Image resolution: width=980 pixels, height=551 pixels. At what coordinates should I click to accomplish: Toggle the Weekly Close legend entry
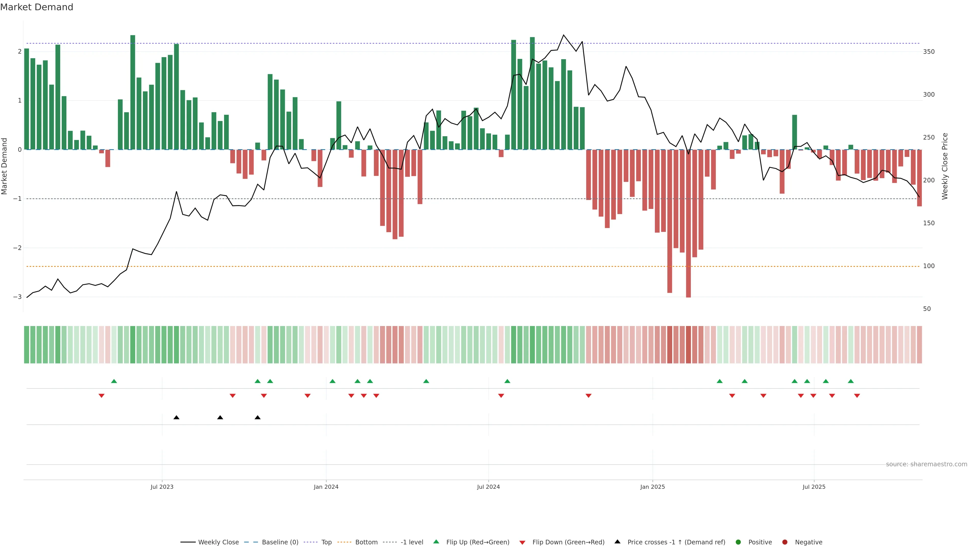pyautogui.click(x=218, y=542)
